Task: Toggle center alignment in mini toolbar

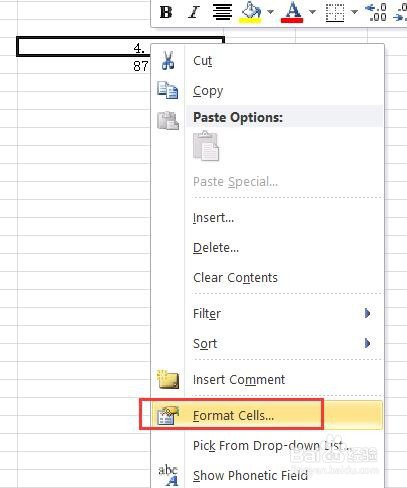Action: pyautogui.click(x=222, y=12)
